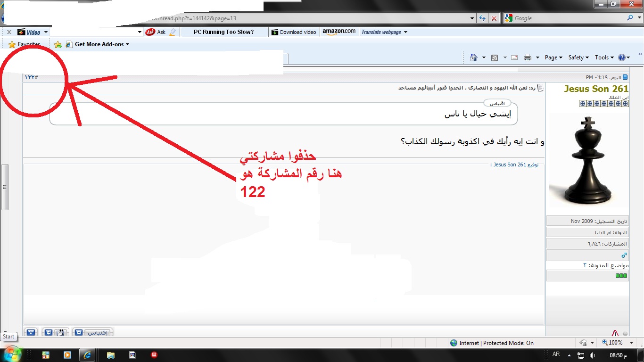The width and height of the screenshot is (644, 362).
Task: Click the Print icon in command bar
Action: click(528, 58)
